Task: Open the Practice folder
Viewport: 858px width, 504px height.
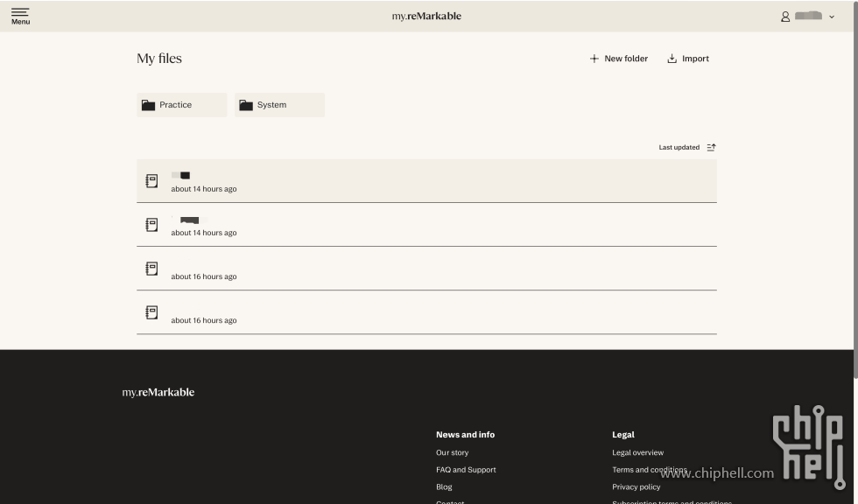Action: [181, 105]
